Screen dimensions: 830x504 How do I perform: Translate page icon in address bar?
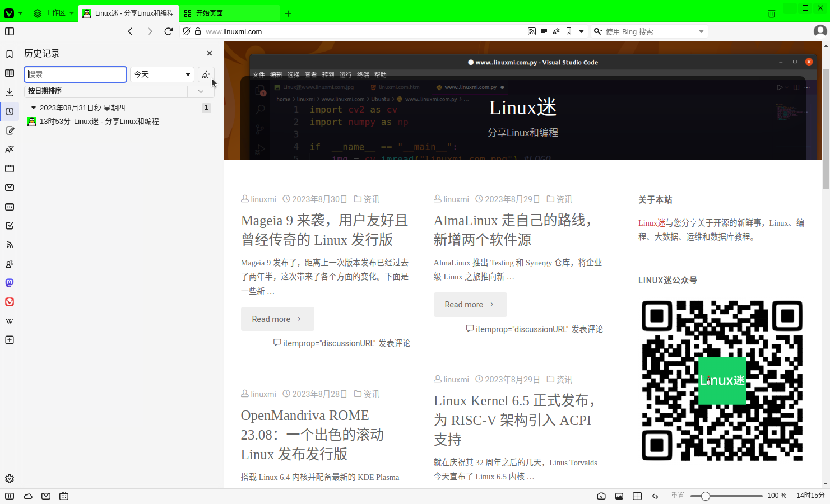[556, 31]
